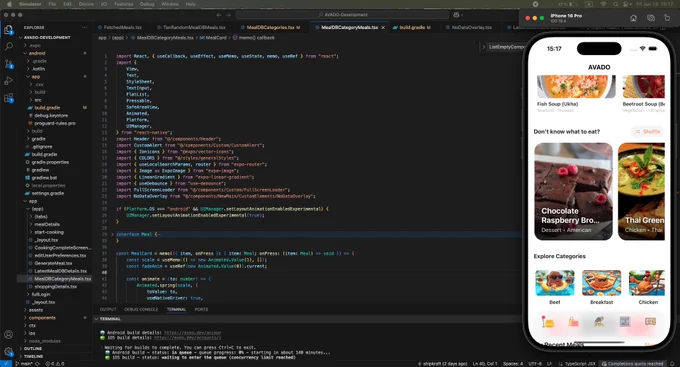
Task: Tap the second icon in the app's bottom tab bar
Action: tap(573, 322)
